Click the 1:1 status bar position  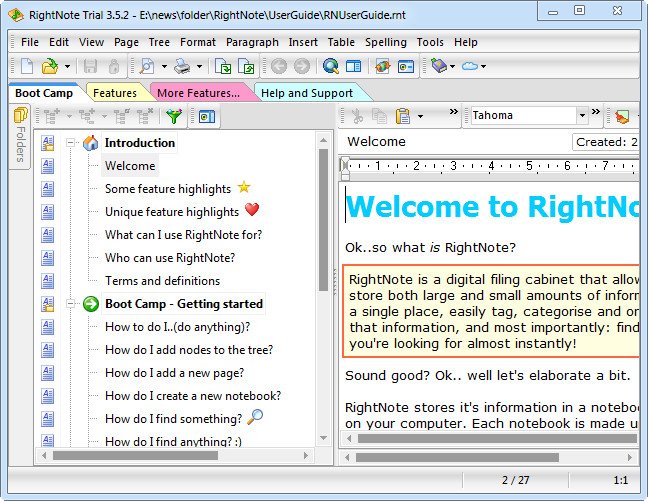[x=620, y=480]
